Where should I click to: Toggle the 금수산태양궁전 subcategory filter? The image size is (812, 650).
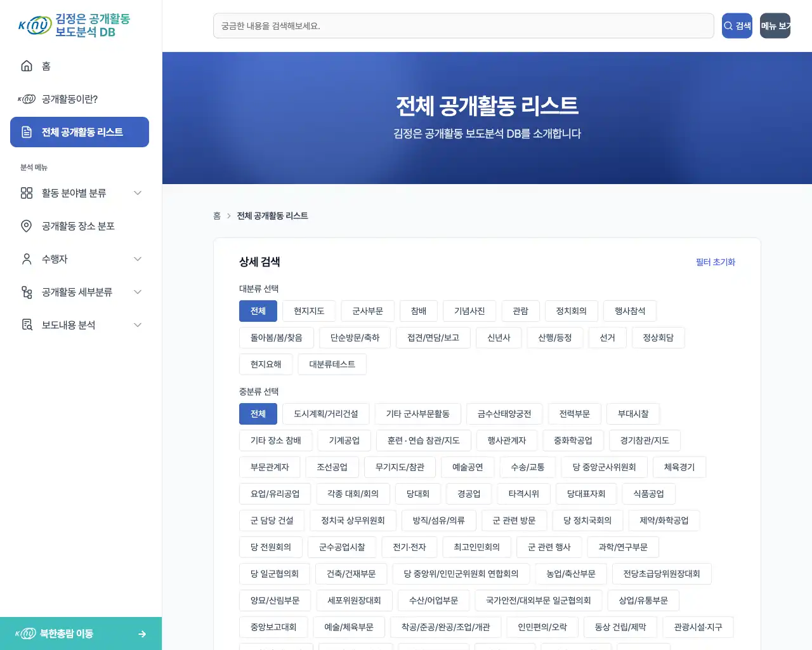point(504,414)
